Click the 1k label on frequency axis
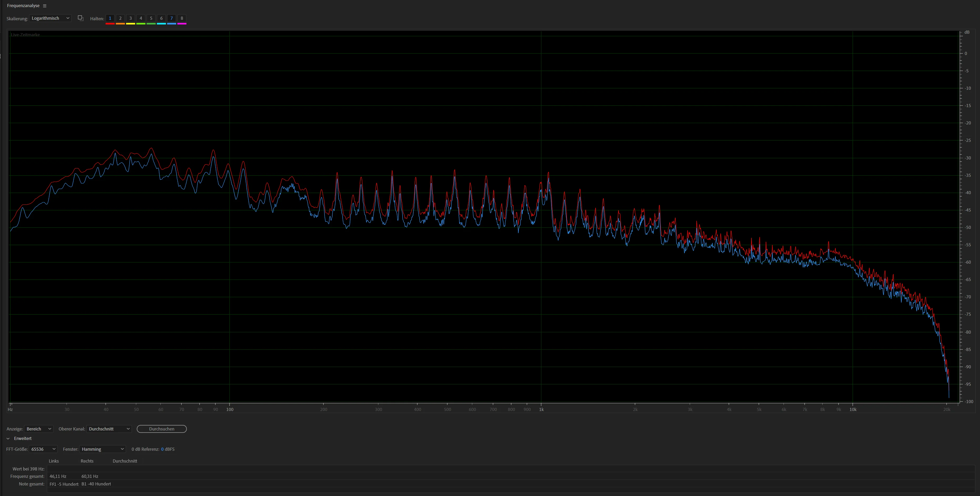The width and height of the screenshot is (980, 496). point(541,410)
